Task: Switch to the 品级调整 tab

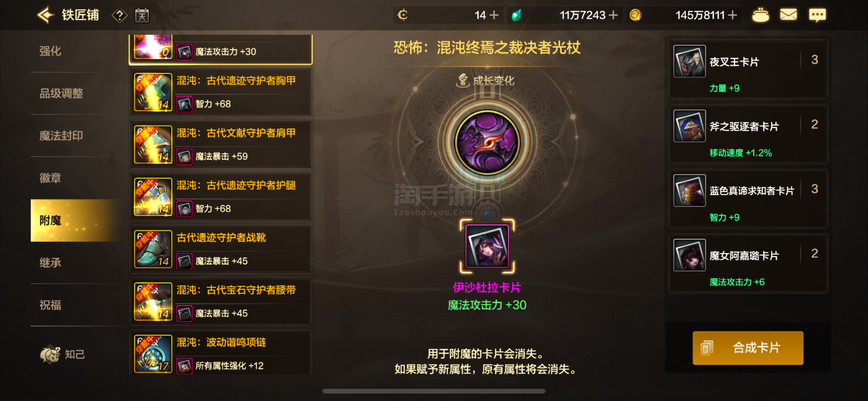Action: [61, 93]
